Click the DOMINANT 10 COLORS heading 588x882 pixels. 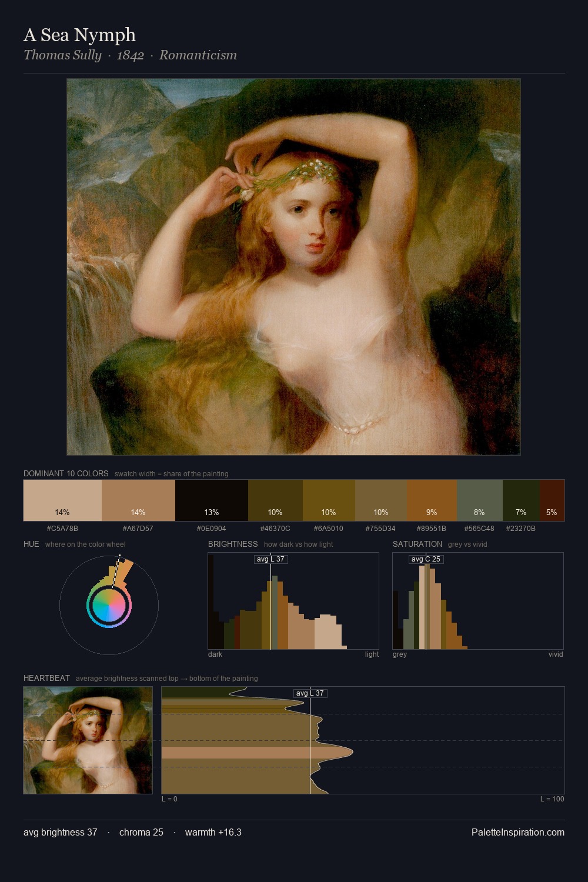click(66, 473)
